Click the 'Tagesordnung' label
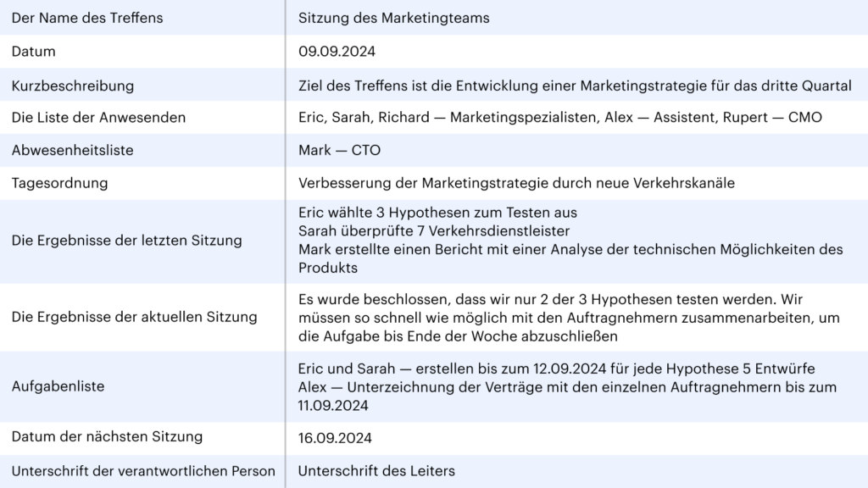The image size is (868, 488). coord(60,183)
